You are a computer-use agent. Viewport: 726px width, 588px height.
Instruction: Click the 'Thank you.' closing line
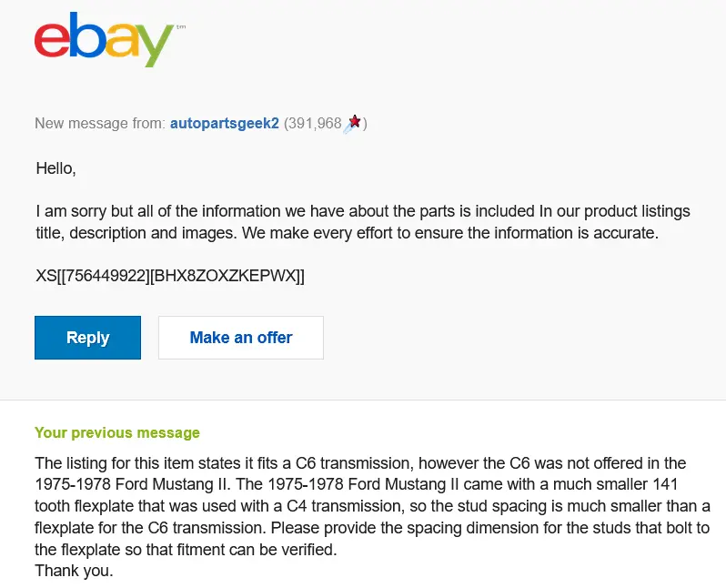coord(74,571)
